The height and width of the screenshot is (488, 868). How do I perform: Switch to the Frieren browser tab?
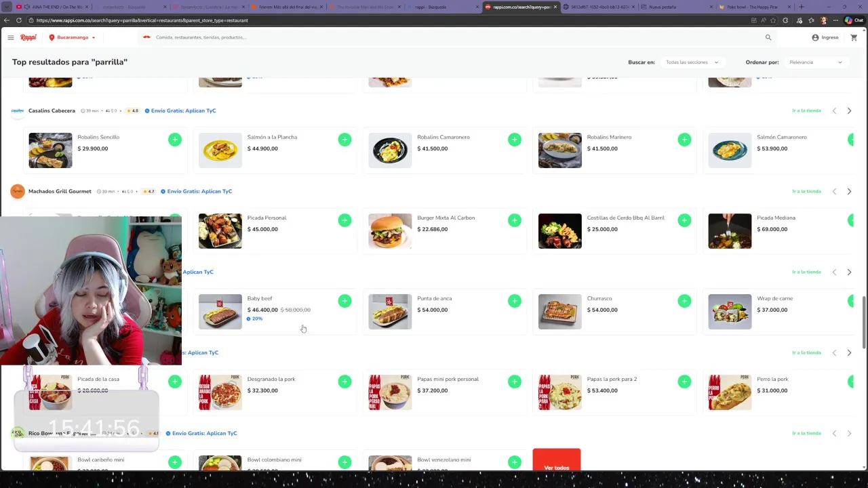pyautogui.click(x=288, y=7)
